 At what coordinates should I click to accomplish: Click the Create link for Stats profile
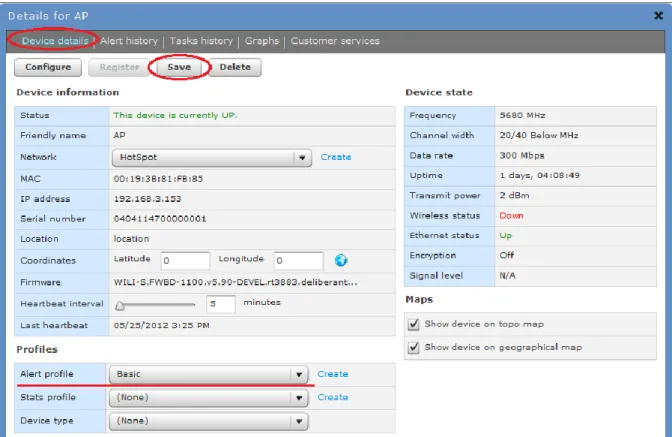click(333, 397)
